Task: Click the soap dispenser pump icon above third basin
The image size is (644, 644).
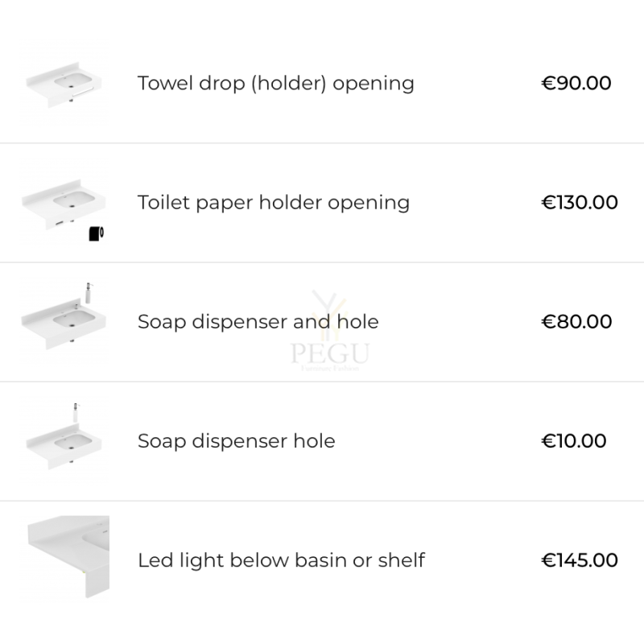Action: [x=89, y=293]
